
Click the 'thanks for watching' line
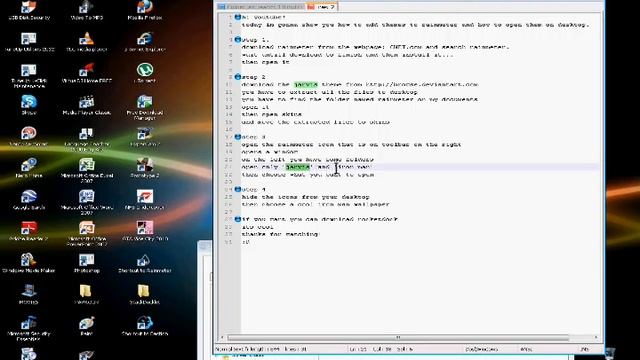coord(280,234)
